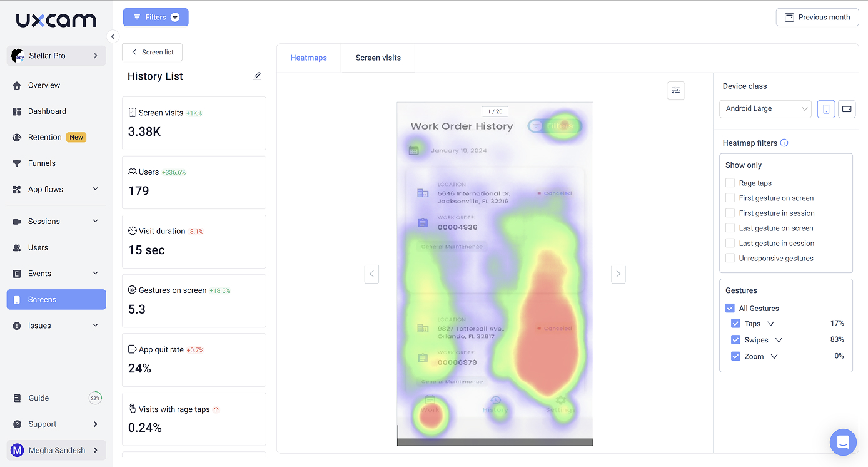
Task: Open the heatmap settings sliders icon
Action: (x=675, y=91)
